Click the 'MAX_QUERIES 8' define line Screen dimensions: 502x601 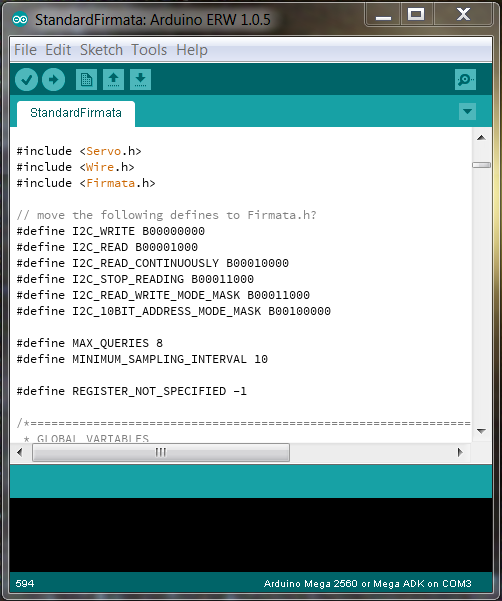[90, 343]
